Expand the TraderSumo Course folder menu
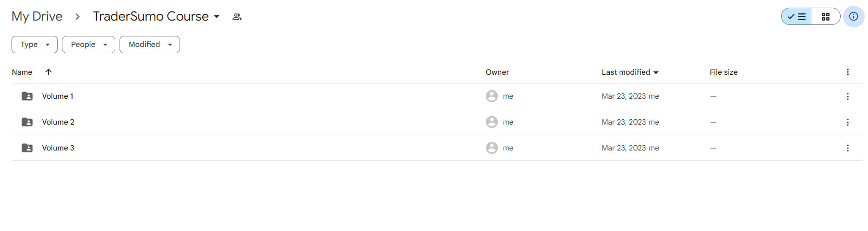868x231 pixels. point(217,17)
